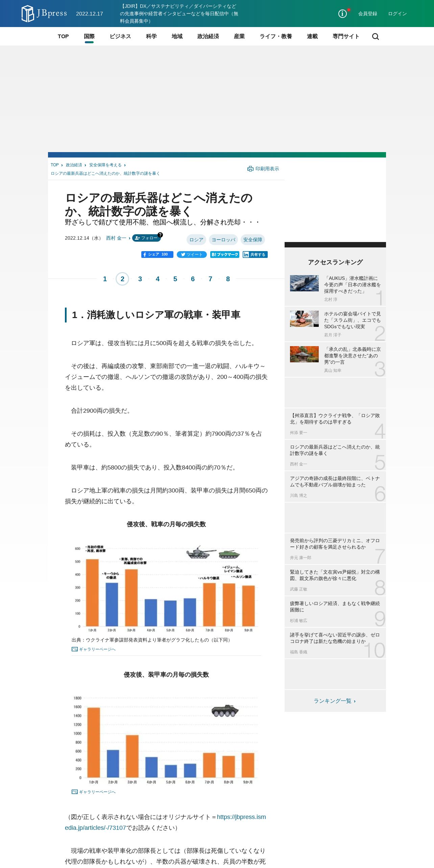
Task: Go to article page 1
Action: [105, 279]
